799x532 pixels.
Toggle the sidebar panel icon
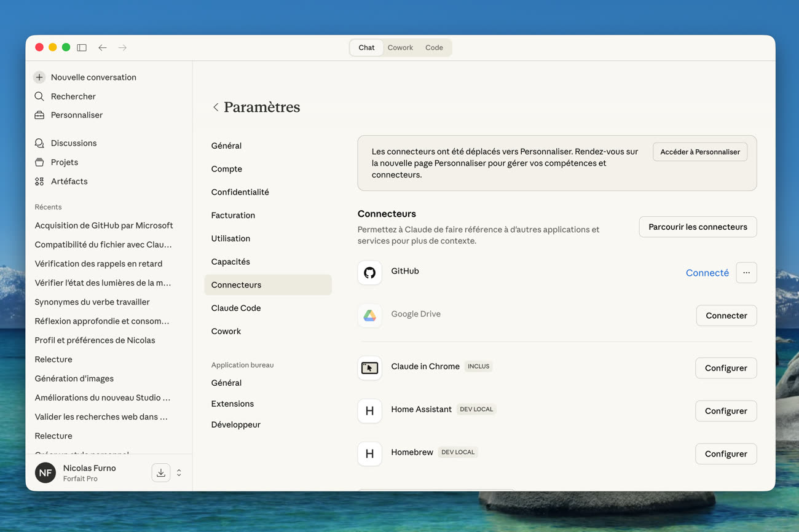tap(82, 47)
